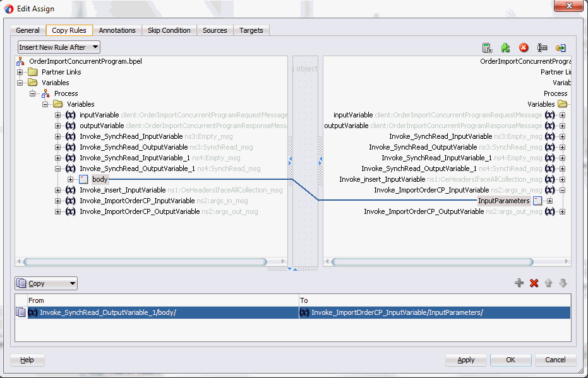This screenshot has width=588, height=378.
Task: Click the green XML fragment puzzle icon
Action: click(505, 47)
